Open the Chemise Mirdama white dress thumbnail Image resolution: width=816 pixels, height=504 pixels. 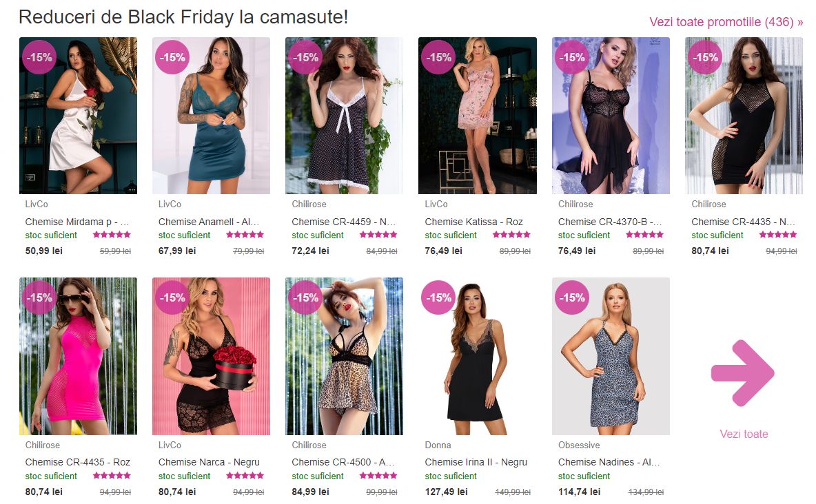coord(78,116)
